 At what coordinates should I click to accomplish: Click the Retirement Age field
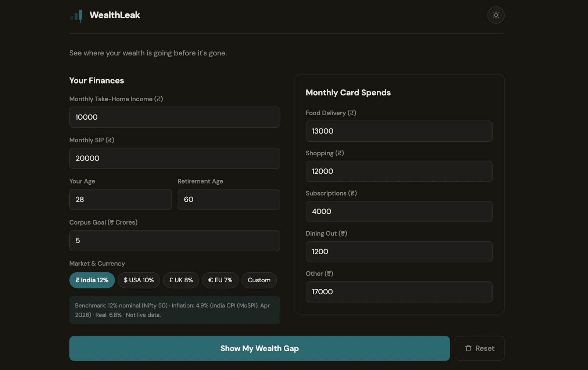pyautogui.click(x=229, y=199)
